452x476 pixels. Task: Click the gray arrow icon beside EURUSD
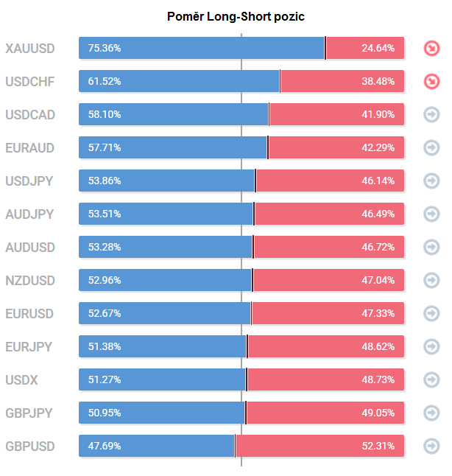coord(431,313)
